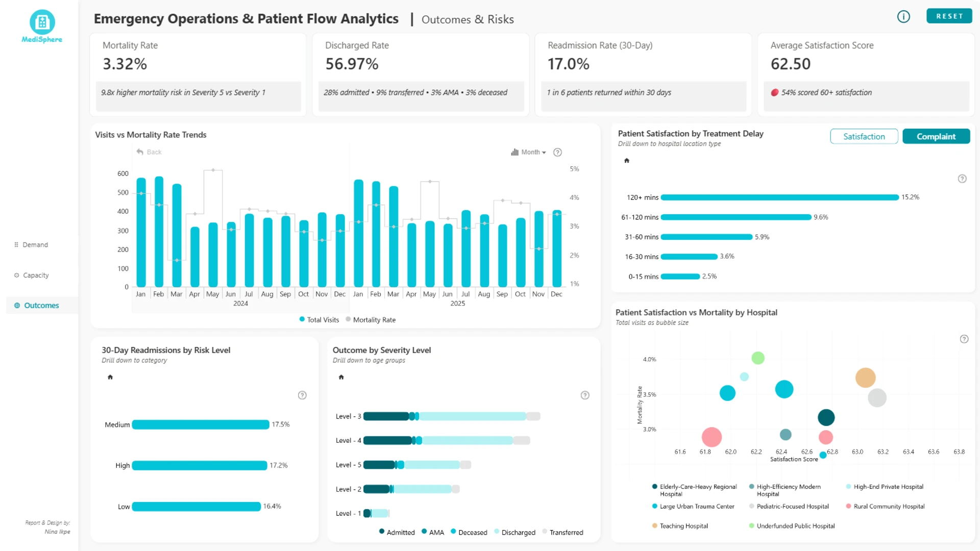The width and height of the screenshot is (980, 551).
Task: Drill into Level - 2 severity bar
Action: [x=411, y=489]
